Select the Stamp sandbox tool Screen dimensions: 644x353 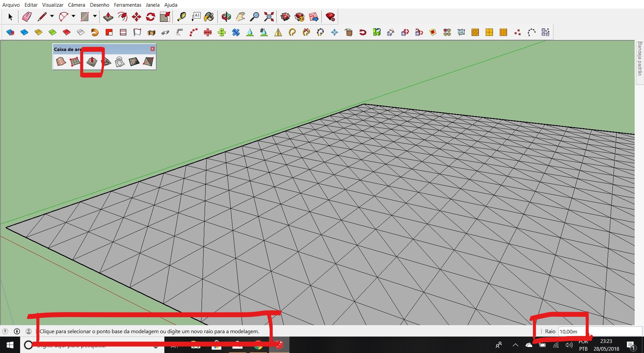pyautogui.click(x=106, y=62)
